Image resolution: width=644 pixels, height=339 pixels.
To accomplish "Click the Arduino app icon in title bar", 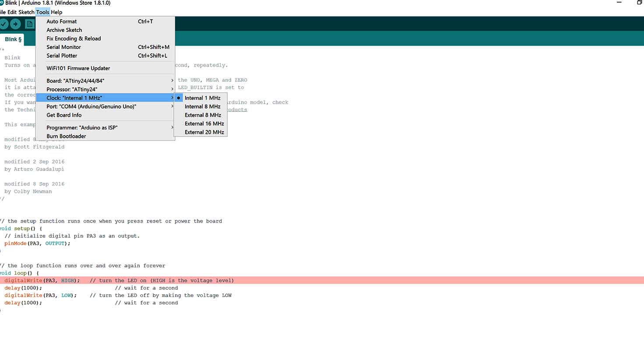I will pyautogui.click(x=1, y=3).
